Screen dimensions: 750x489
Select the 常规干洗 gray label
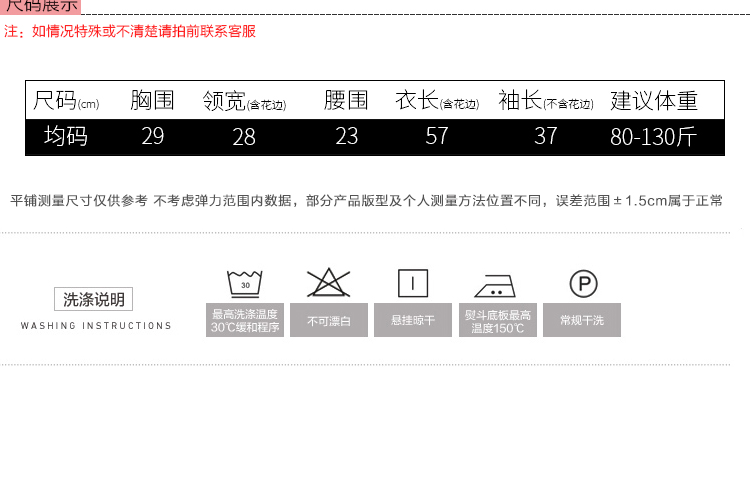tap(582, 320)
